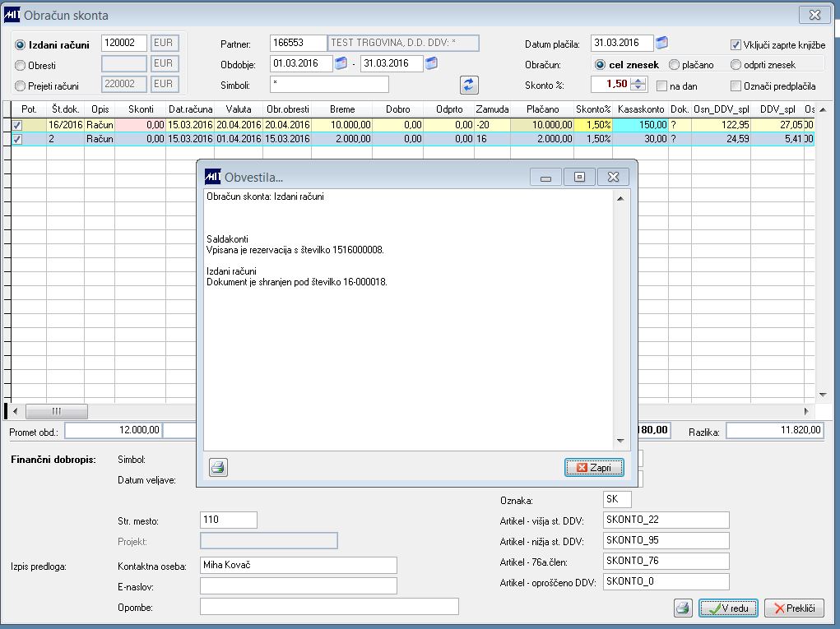Select the plačano calculation option
Image resolution: width=840 pixels, height=629 pixels.
(x=674, y=65)
